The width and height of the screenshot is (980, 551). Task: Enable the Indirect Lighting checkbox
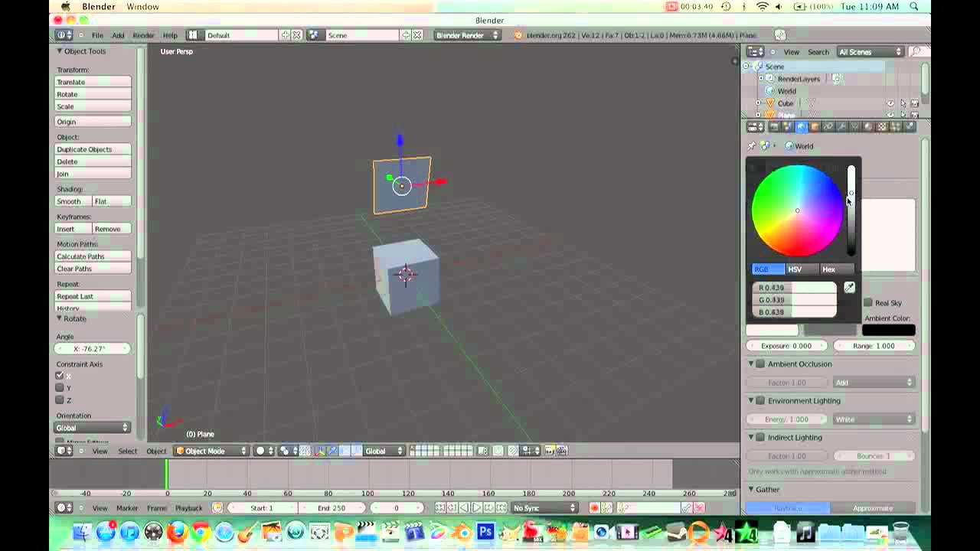point(760,437)
